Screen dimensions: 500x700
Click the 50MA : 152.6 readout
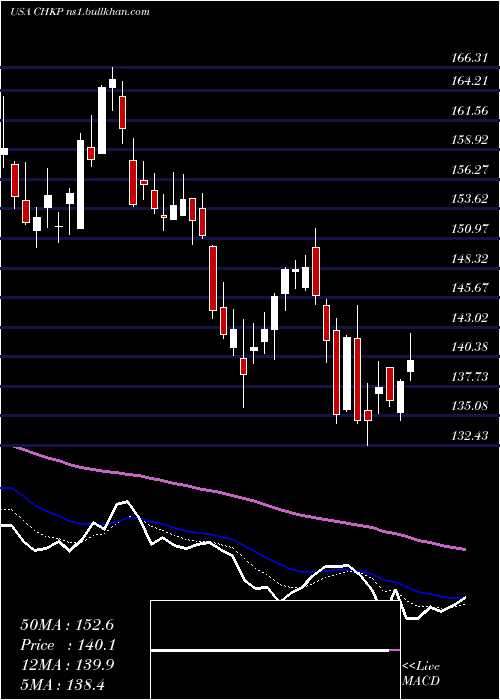click(x=67, y=625)
